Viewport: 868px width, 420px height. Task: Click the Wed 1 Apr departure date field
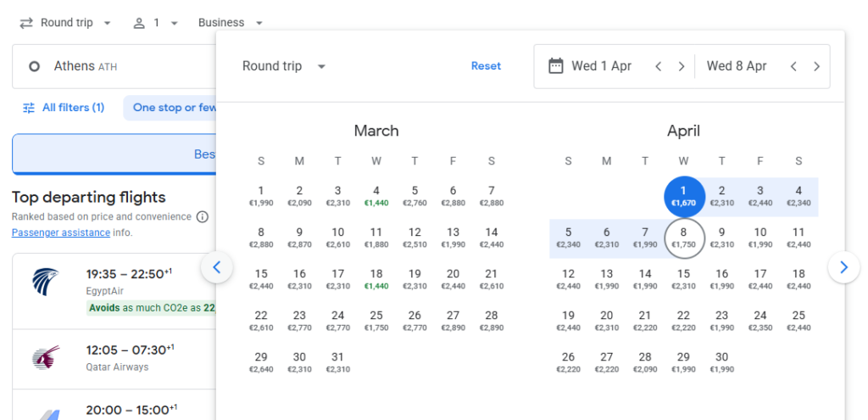(601, 66)
